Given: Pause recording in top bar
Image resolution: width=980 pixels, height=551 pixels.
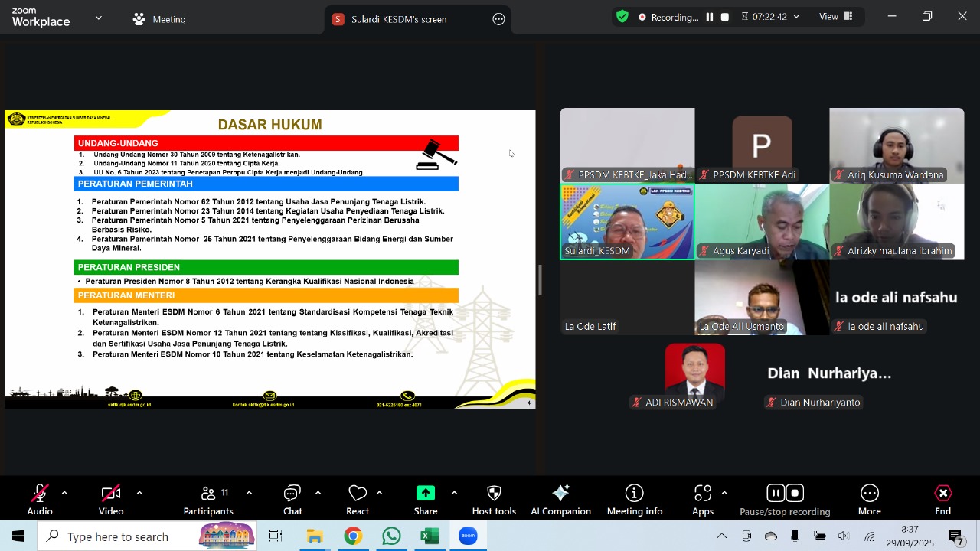Looking at the screenshot, I should pos(710,17).
